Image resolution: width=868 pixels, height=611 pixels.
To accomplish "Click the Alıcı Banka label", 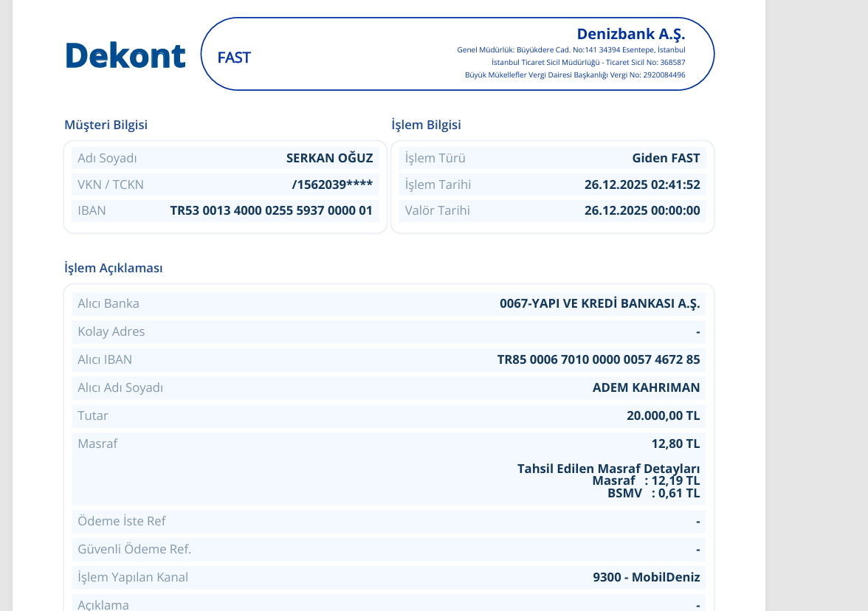I will [x=108, y=303].
